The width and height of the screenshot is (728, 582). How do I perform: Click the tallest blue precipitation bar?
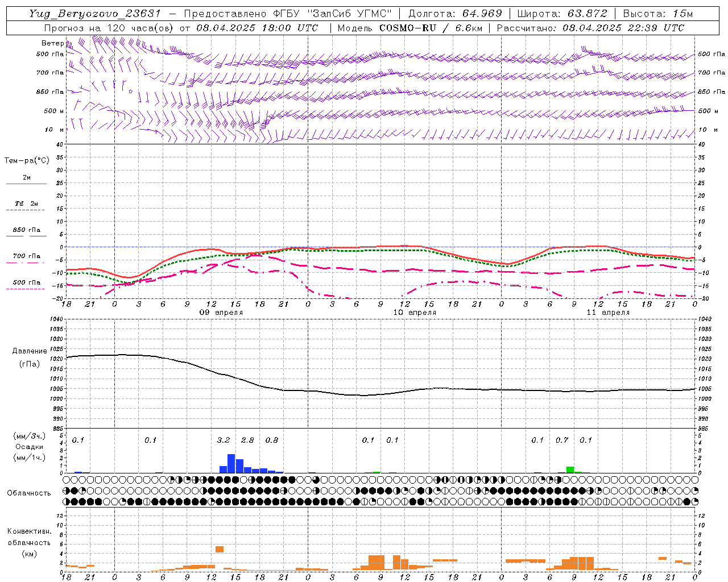click(231, 463)
